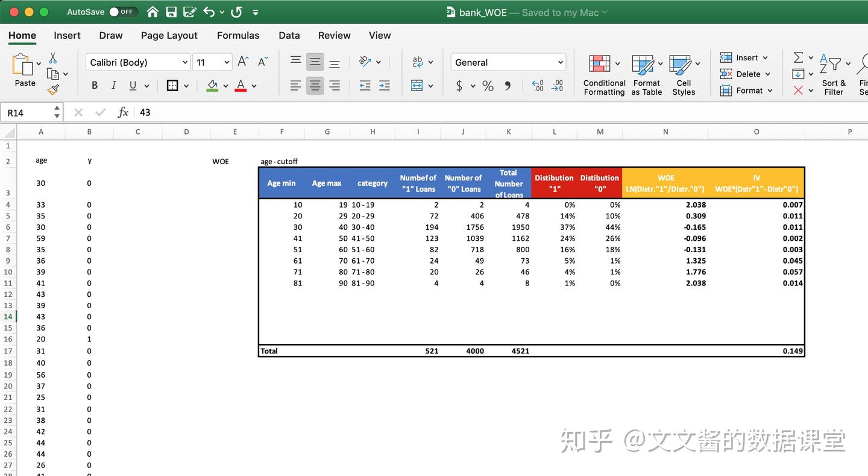Viewport: 868px width, 476px height.
Task: Toggle the AutoSave switch
Action: coord(122,11)
